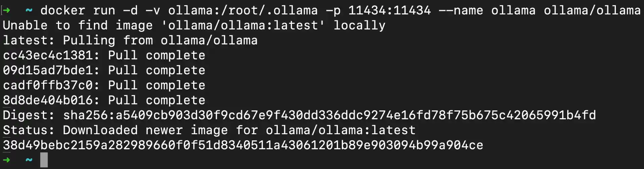Click the word 'docker' in the command

tap(63, 10)
